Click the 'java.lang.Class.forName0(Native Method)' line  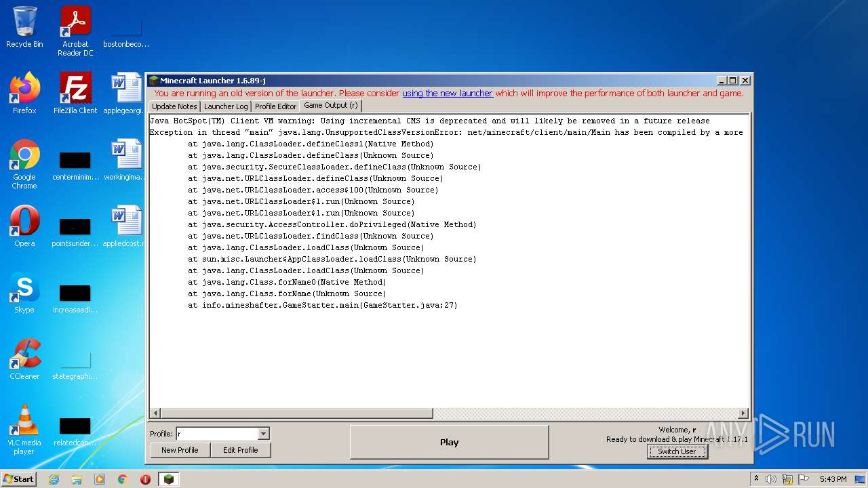(x=287, y=282)
